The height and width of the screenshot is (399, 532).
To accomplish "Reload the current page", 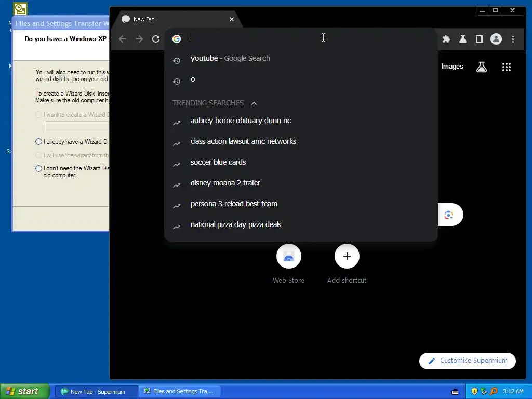I will (x=156, y=39).
